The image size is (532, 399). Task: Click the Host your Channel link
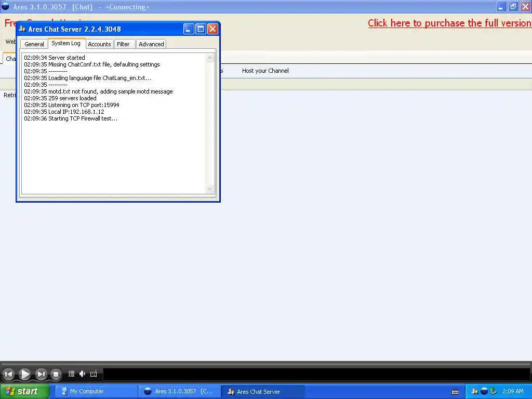click(265, 71)
